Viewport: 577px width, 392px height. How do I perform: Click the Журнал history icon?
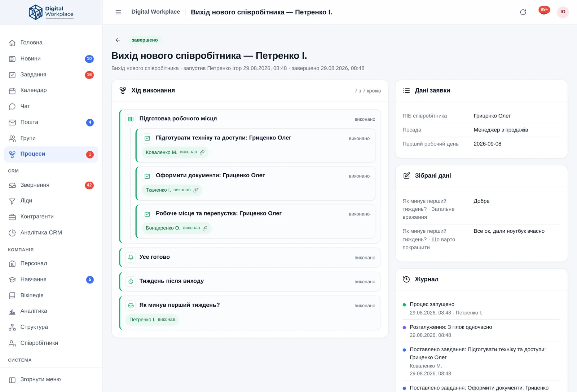(406, 279)
